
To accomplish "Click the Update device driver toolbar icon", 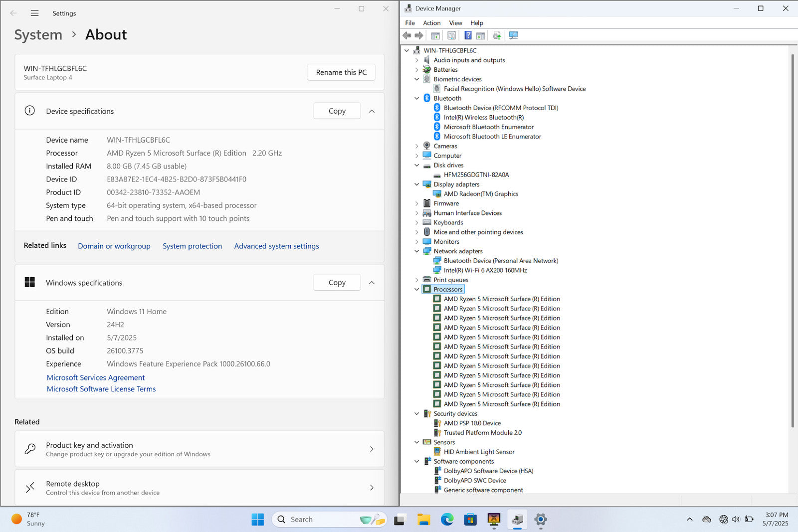I will [497, 35].
